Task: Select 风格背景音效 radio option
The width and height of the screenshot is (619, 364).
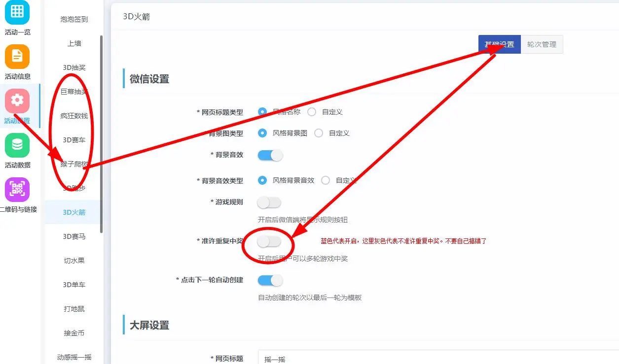Action: click(x=262, y=180)
